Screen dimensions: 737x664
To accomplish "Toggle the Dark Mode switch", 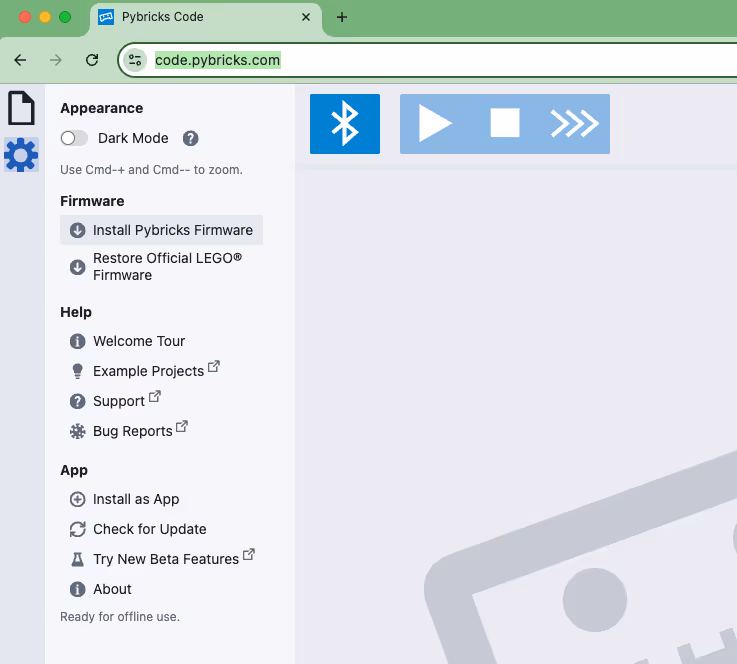I will [x=74, y=138].
